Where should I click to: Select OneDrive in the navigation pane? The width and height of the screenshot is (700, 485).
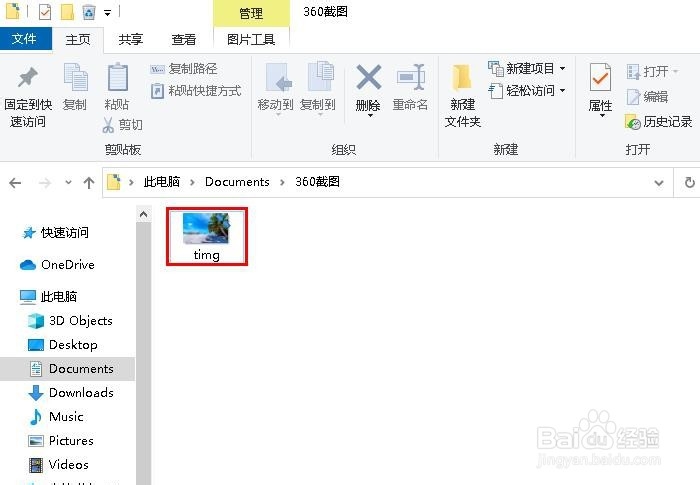coord(57,265)
